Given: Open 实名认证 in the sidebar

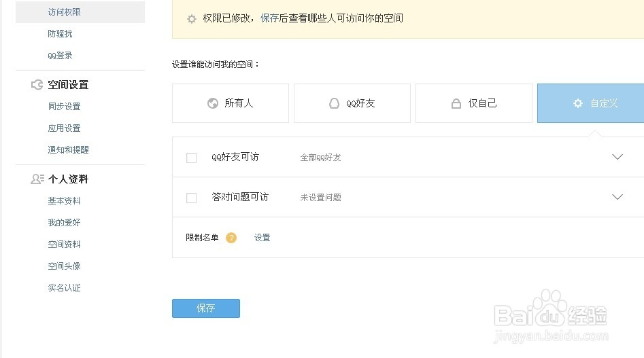Looking at the screenshot, I should [x=64, y=288].
